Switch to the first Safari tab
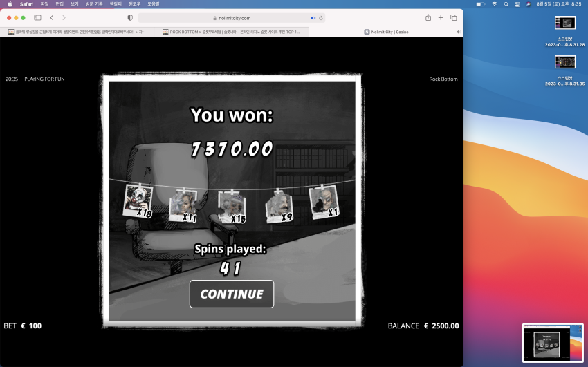This screenshot has width=588, height=367. click(x=77, y=32)
